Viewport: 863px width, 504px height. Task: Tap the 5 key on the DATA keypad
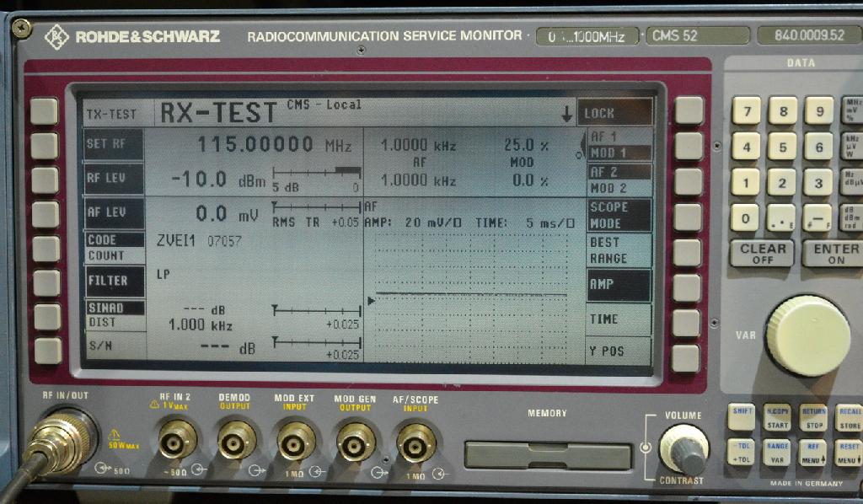click(x=782, y=147)
